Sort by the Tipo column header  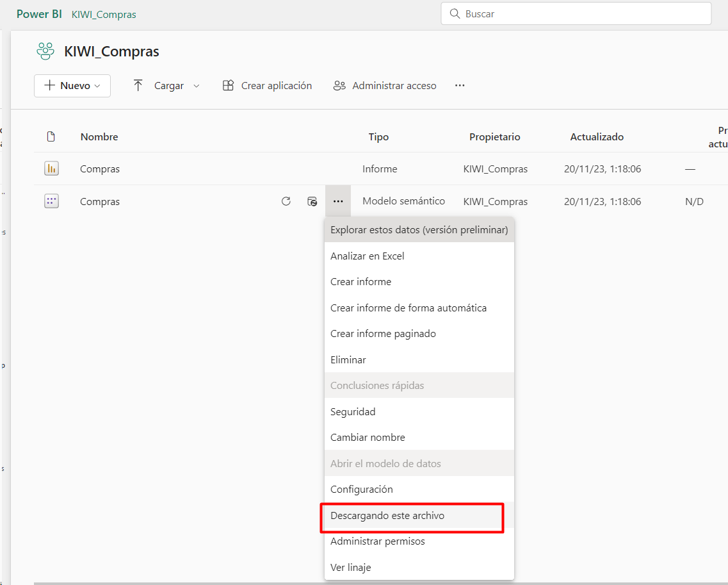click(378, 136)
